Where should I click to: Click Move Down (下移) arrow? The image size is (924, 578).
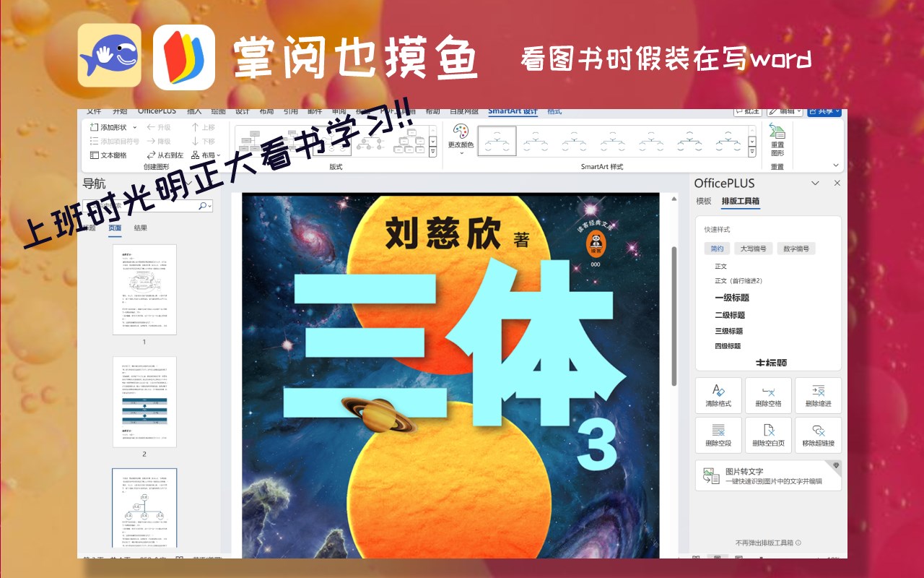(x=204, y=142)
